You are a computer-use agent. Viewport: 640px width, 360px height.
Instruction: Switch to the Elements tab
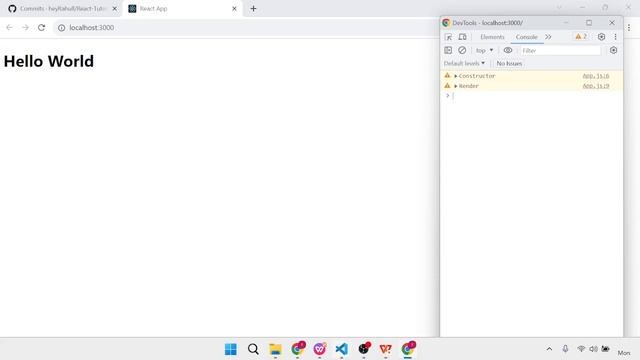click(492, 37)
